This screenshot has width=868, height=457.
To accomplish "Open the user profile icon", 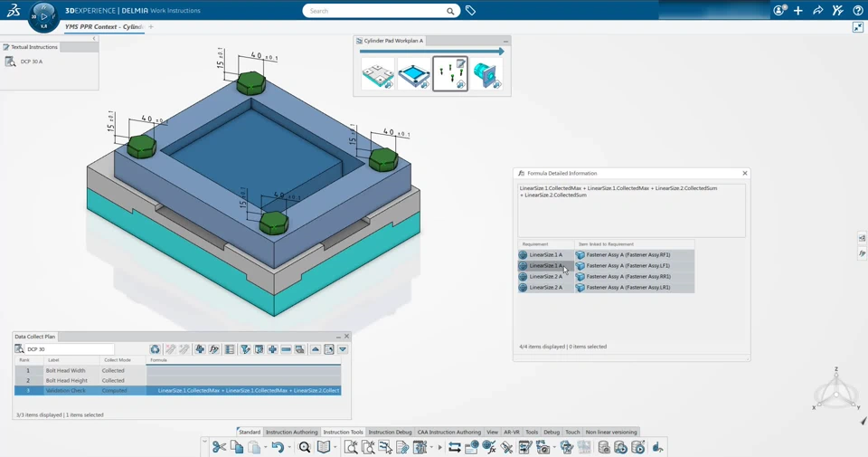I will point(779,10).
